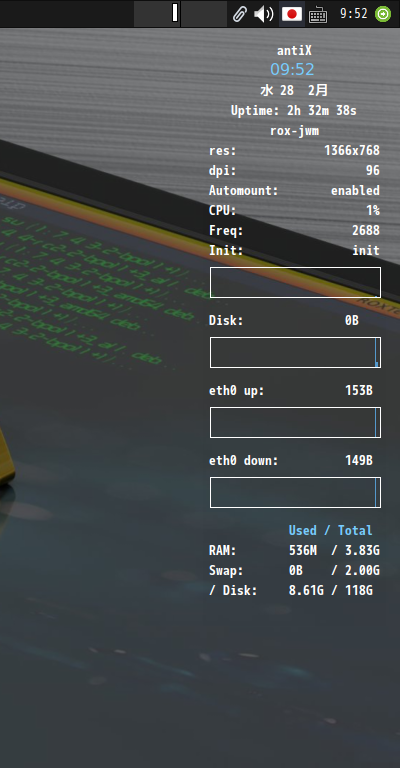Image resolution: width=400 pixels, height=768 pixels.
Task: Switch keyboard layout via Japan flag icon
Action: (x=292, y=14)
